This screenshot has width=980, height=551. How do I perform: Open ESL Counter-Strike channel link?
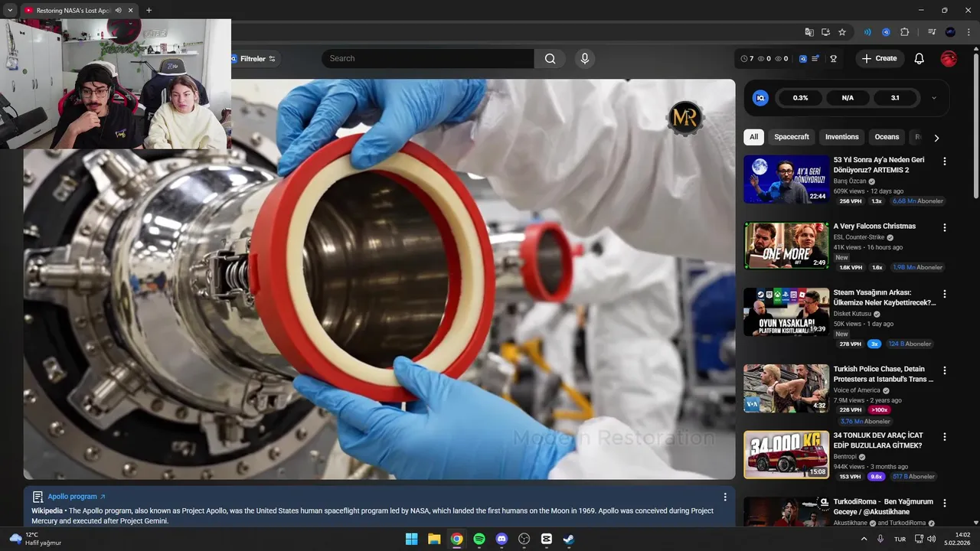coord(857,237)
